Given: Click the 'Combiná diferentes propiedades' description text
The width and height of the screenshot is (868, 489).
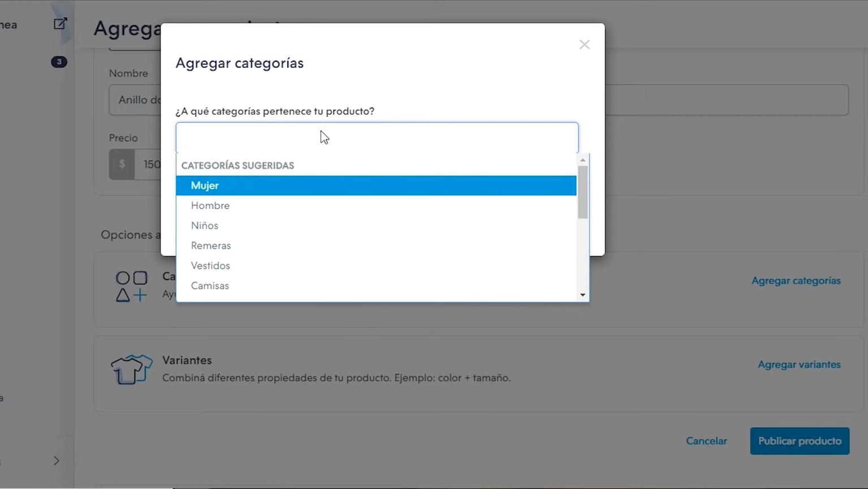Looking at the screenshot, I should (336, 378).
